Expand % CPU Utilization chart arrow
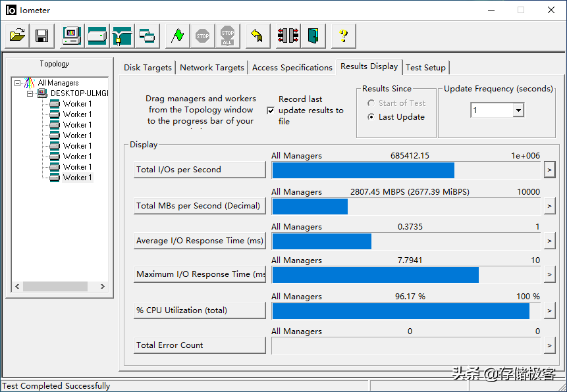Image resolution: width=567 pixels, height=392 pixels. 550,310
